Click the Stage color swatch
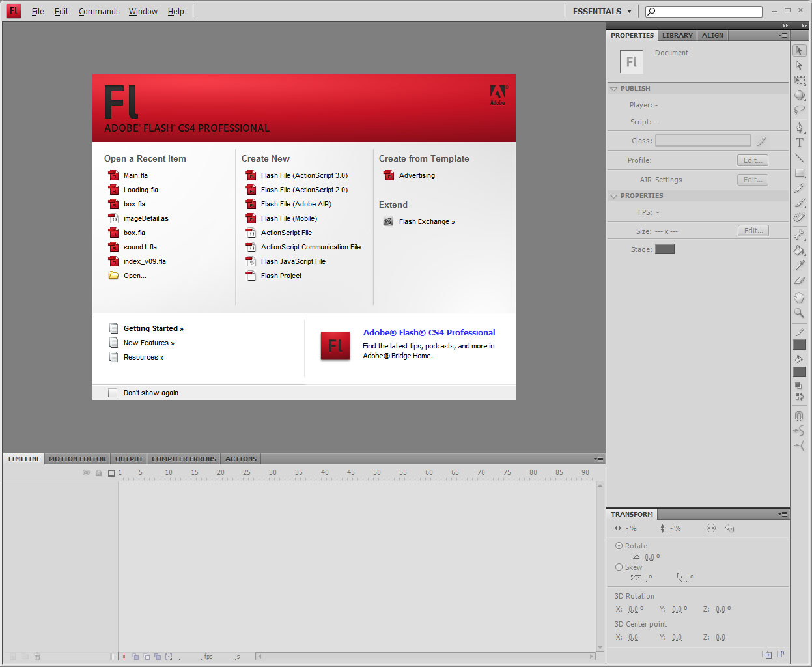812x667 pixels. [664, 249]
